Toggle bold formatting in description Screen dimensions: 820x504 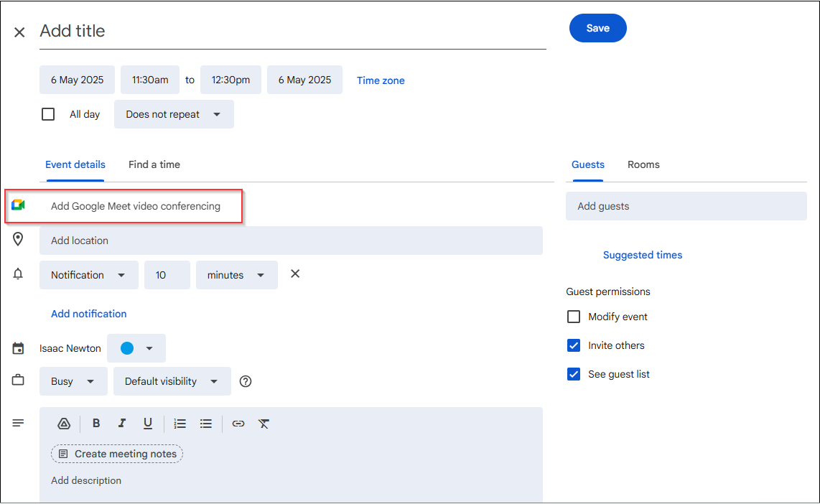click(x=96, y=424)
